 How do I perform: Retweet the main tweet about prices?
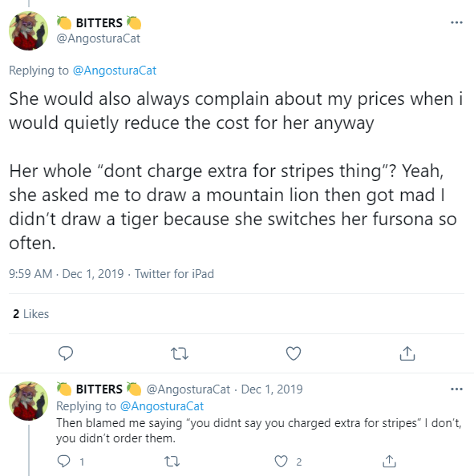180,353
